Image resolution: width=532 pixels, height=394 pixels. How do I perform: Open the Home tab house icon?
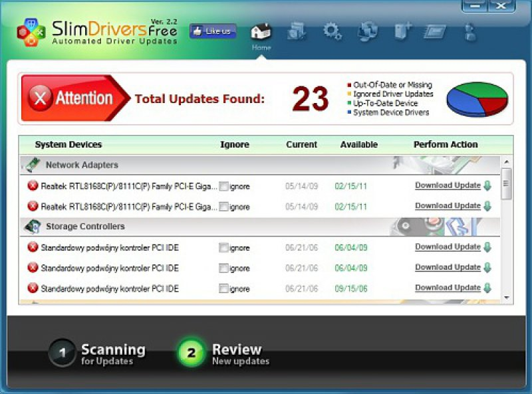261,32
